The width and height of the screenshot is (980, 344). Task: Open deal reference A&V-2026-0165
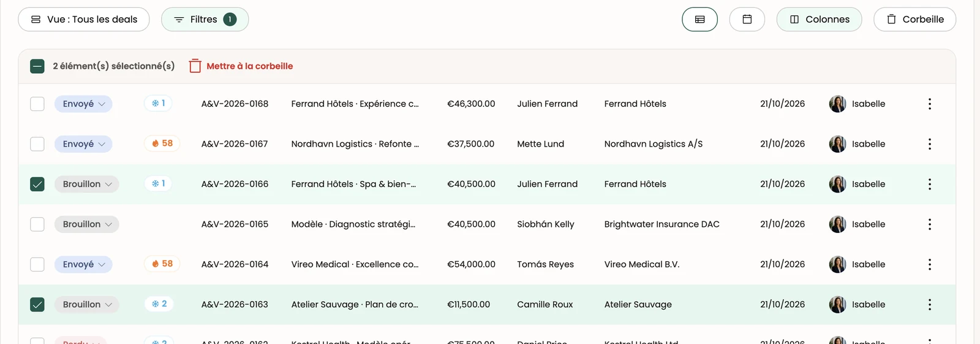(x=235, y=224)
